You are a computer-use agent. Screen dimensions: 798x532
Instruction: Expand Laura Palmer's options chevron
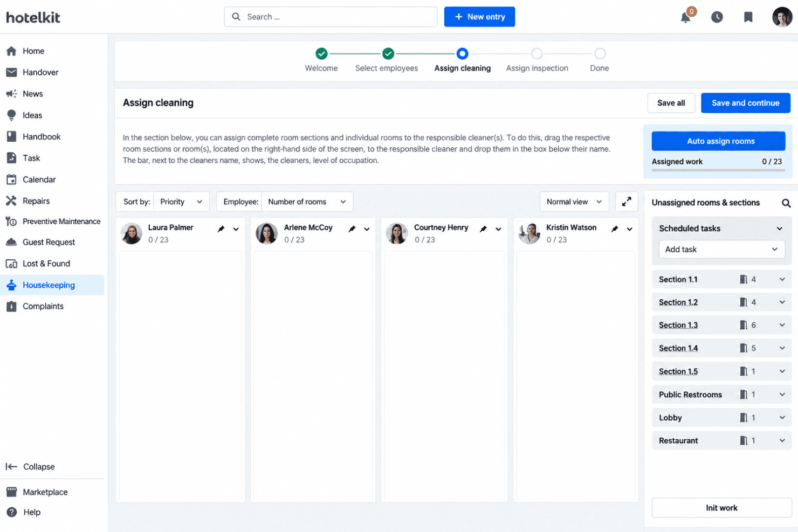coord(236,229)
